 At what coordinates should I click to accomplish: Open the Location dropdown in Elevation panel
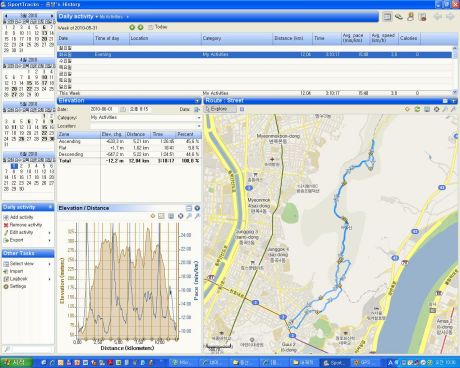[199, 126]
